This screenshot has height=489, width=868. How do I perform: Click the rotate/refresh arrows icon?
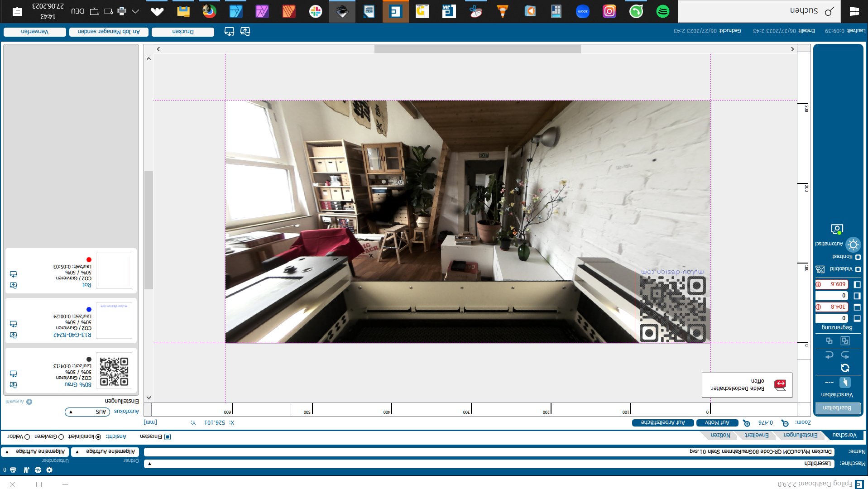[x=845, y=368]
